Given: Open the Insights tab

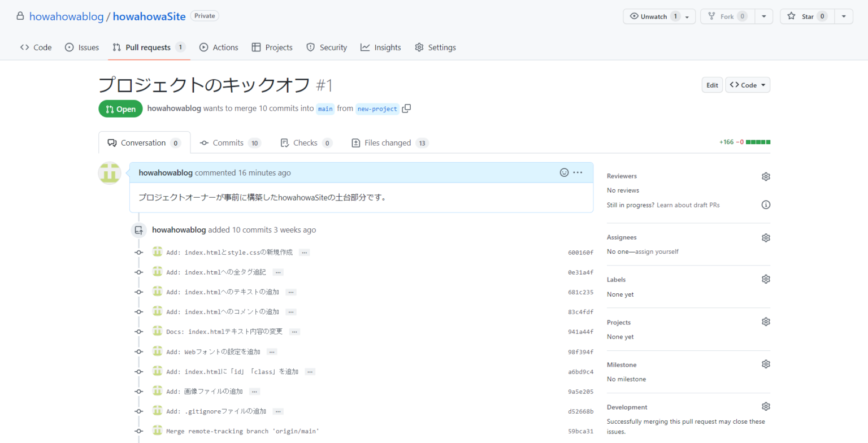Looking at the screenshot, I should click(381, 47).
